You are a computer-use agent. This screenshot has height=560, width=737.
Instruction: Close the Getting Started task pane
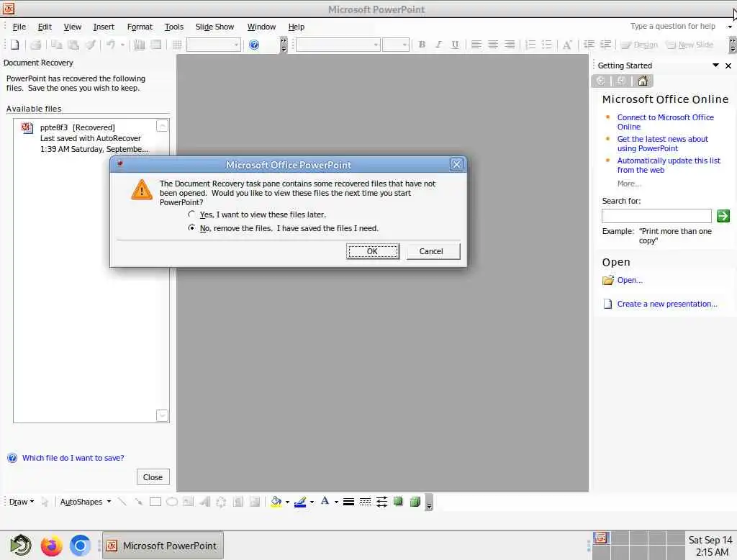click(x=728, y=66)
